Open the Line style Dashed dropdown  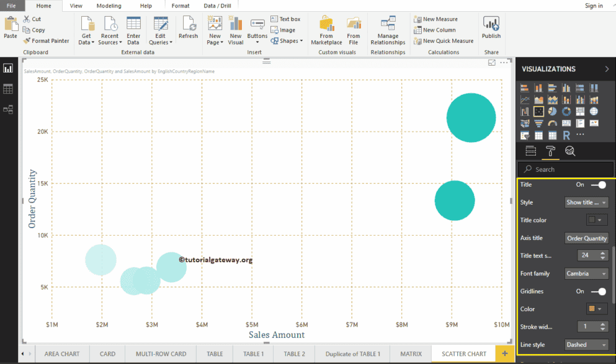pyautogui.click(x=586, y=345)
